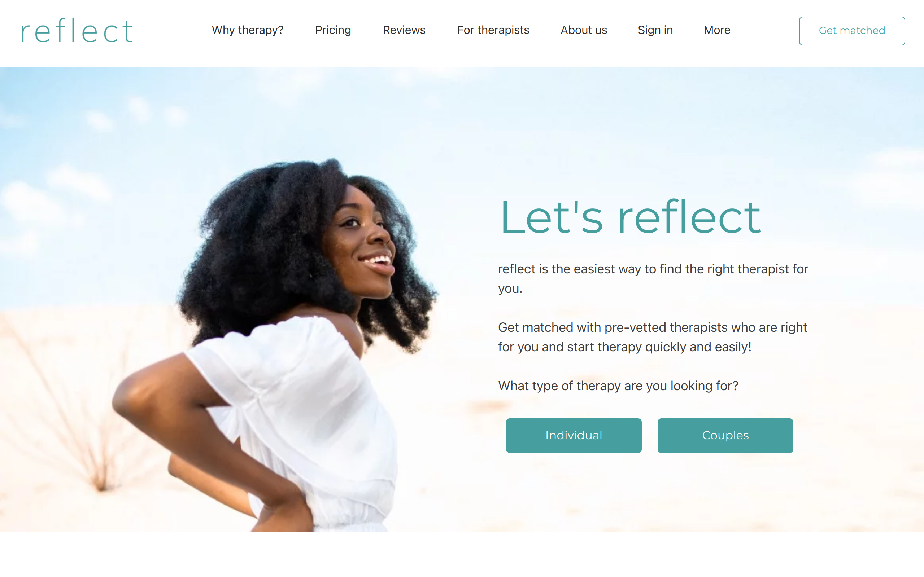Screen dimensions: 924x577
Task: Open the For therapists page
Action: click(493, 30)
